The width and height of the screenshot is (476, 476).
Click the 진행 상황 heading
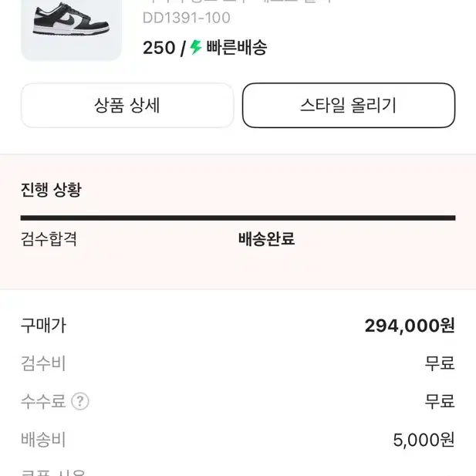[51, 190]
